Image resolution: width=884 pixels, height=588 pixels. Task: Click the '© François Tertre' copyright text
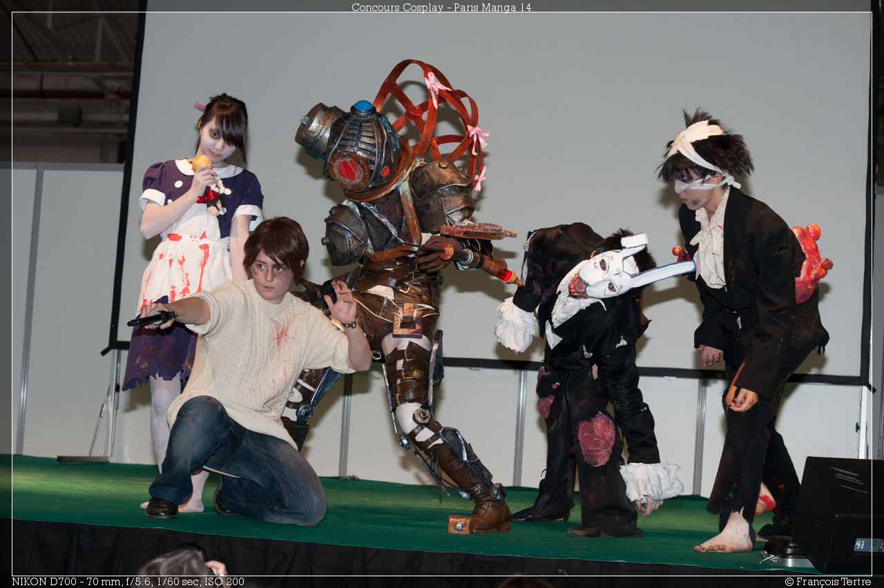(827, 582)
